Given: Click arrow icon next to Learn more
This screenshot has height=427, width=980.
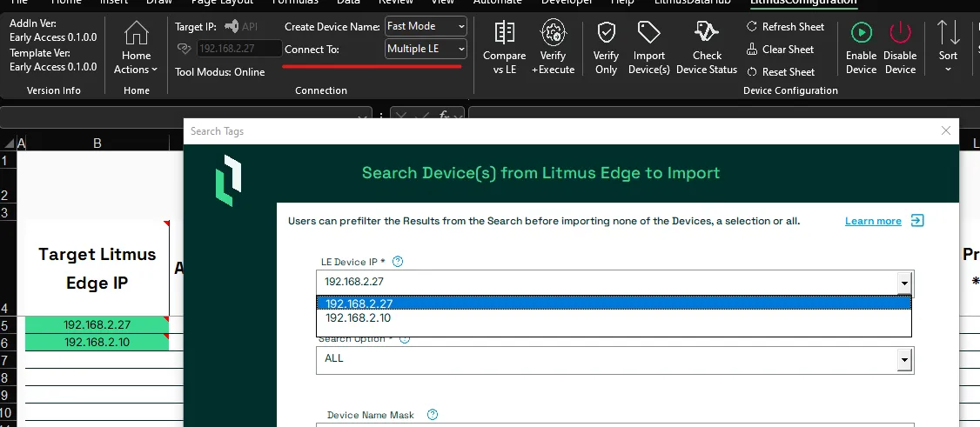Looking at the screenshot, I should coord(916,220).
